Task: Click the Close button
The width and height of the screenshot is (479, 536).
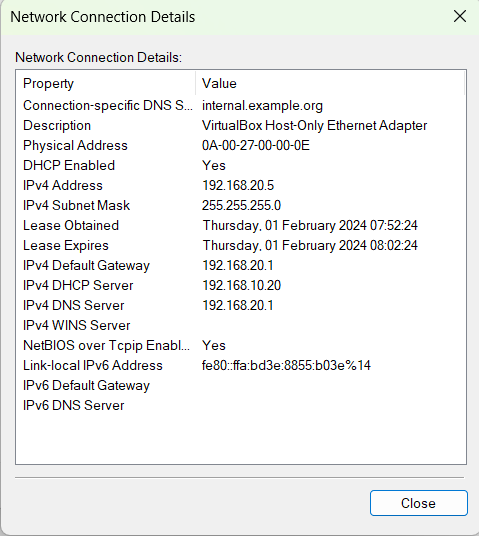Action: [418, 503]
